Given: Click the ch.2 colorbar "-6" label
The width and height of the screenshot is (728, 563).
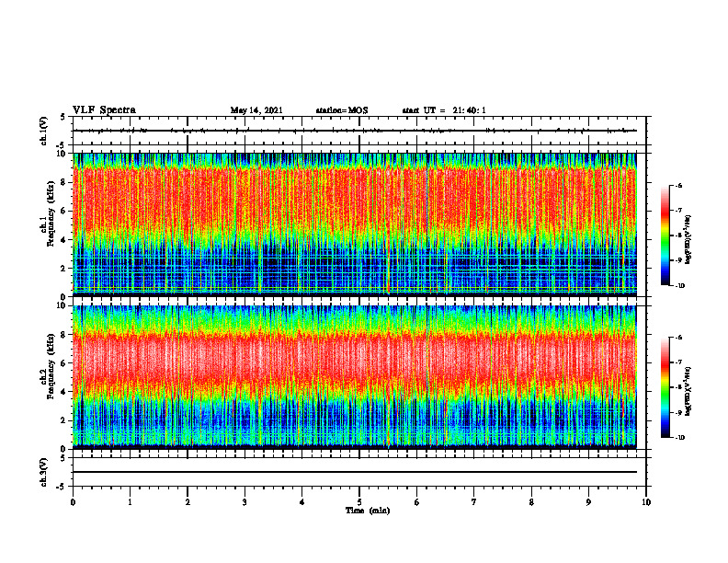Looking at the screenshot, I should 678,338.
